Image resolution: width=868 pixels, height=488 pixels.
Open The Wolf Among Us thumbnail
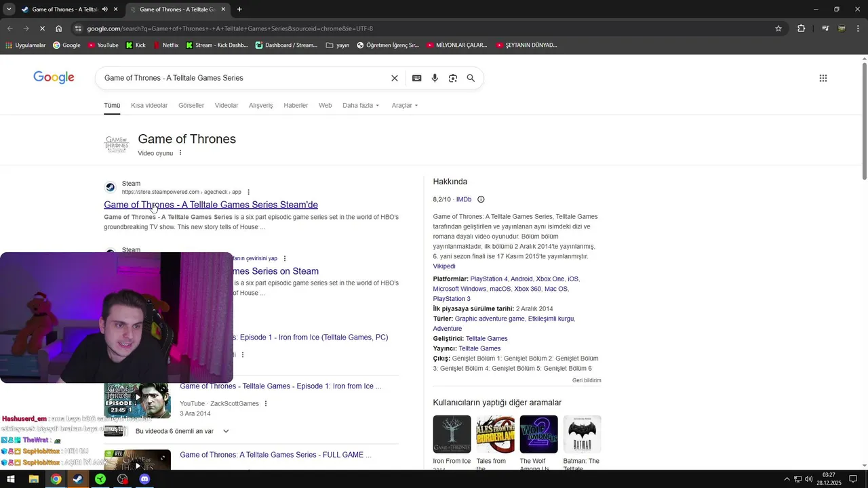pos(538,434)
